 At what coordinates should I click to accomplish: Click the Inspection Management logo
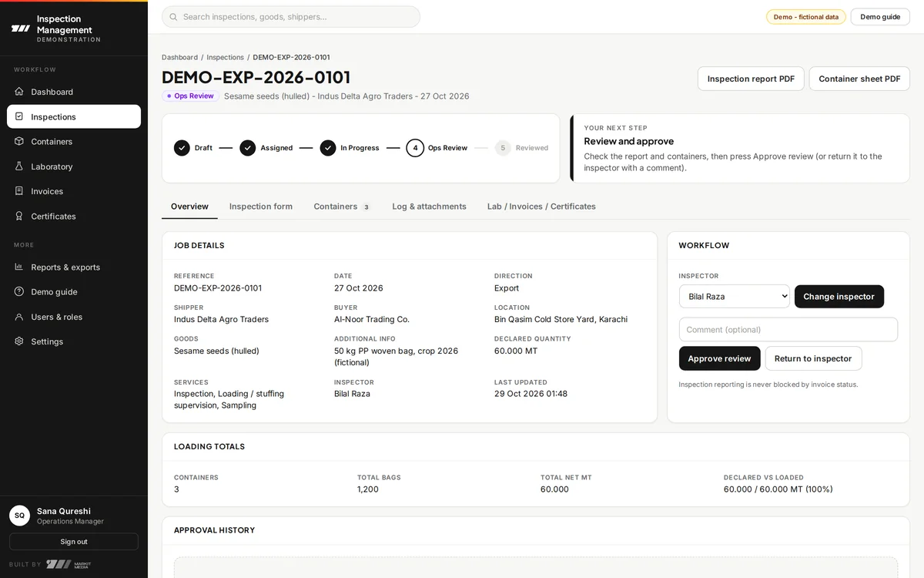tap(21, 29)
